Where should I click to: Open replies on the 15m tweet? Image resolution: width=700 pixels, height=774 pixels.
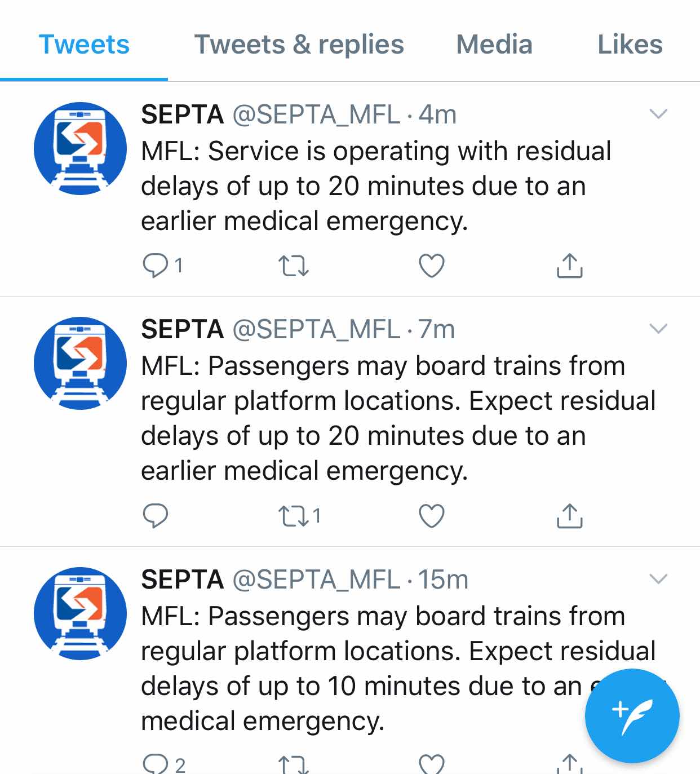point(164,764)
